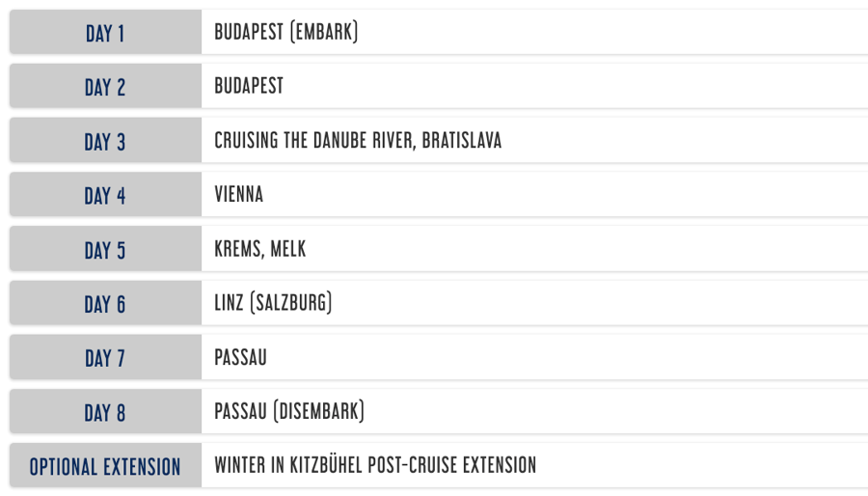The height and width of the screenshot is (496, 868).
Task: Open the Day 3 label tab
Action: [x=105, y=142]
